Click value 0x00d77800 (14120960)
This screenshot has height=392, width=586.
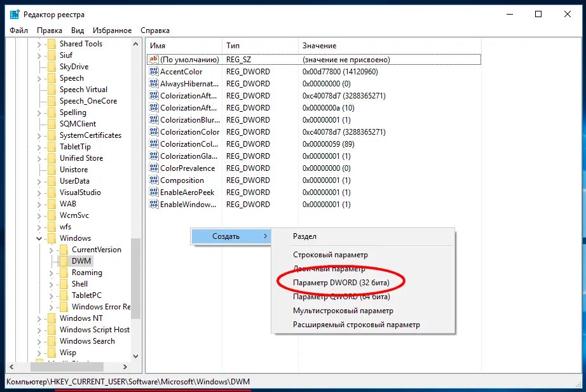pos(340,71)
